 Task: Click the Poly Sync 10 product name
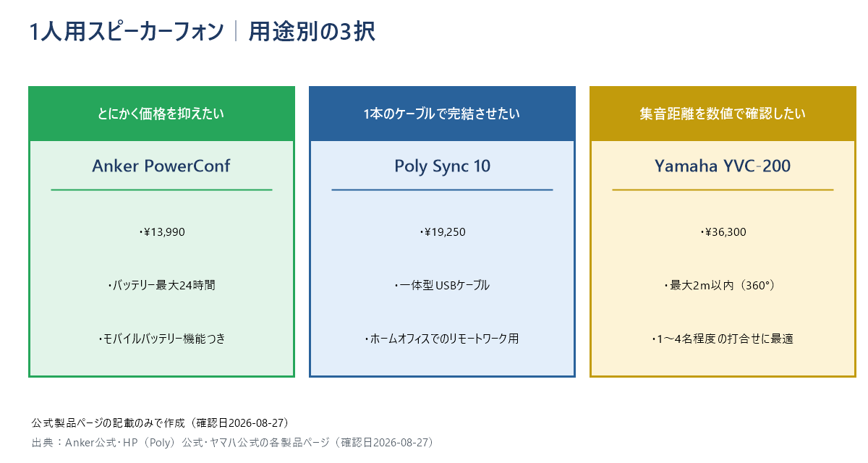[442, 166]
